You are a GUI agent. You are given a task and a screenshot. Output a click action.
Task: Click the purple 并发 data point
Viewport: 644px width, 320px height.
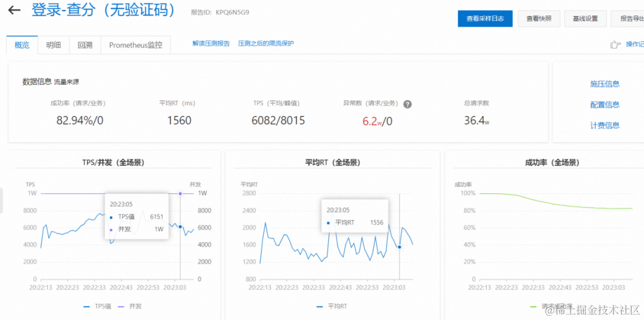[180, 193]
